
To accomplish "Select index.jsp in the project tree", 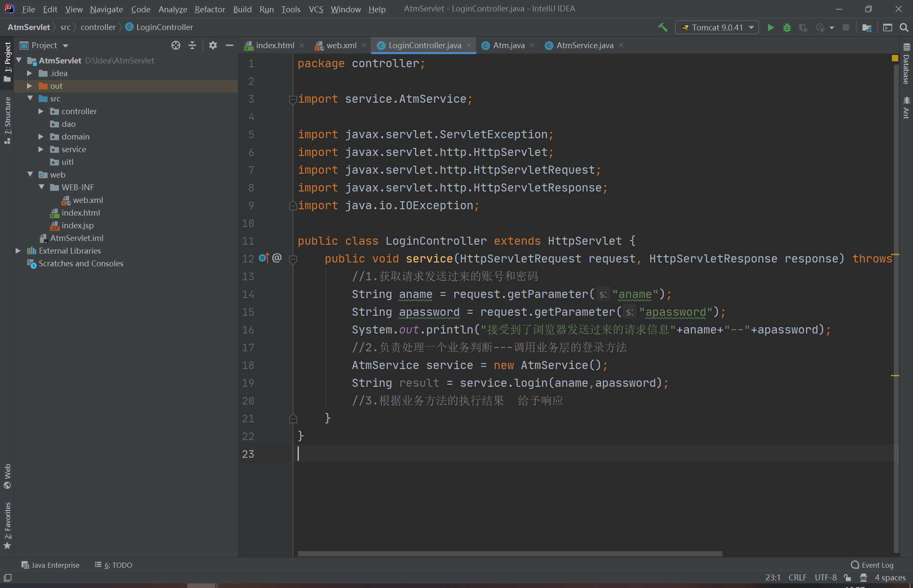I will pyautogui.click(x=77, y=225).
